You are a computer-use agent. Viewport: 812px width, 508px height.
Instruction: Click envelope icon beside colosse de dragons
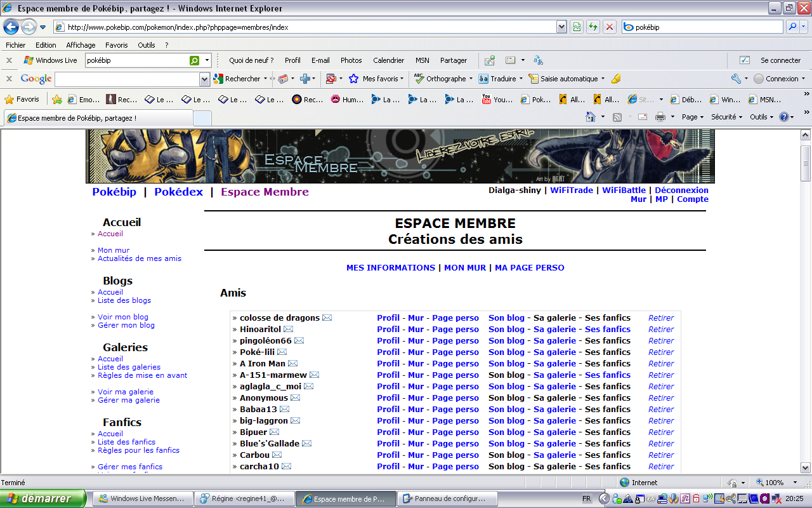pos(327,317)
